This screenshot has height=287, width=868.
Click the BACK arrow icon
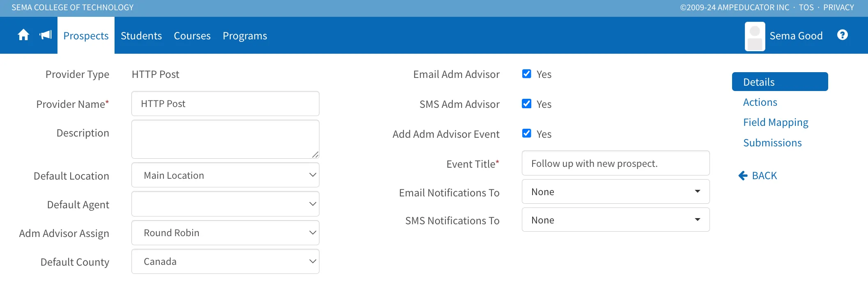743,176
